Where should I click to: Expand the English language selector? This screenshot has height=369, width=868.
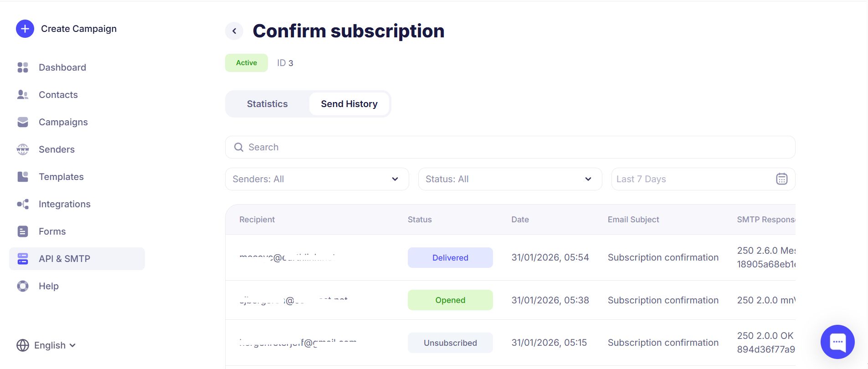46,345
